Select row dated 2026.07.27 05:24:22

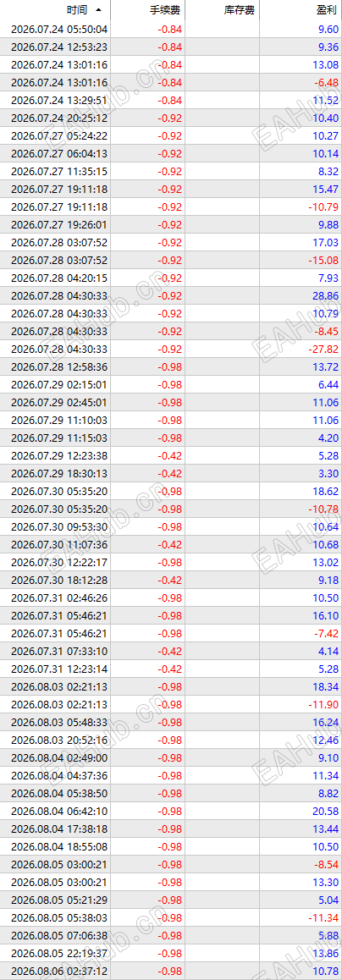pos(171,135)
